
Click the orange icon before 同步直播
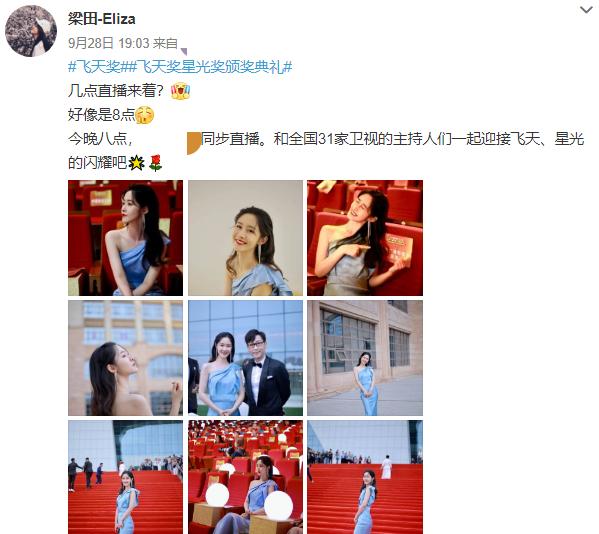click(x=194, y=143)
